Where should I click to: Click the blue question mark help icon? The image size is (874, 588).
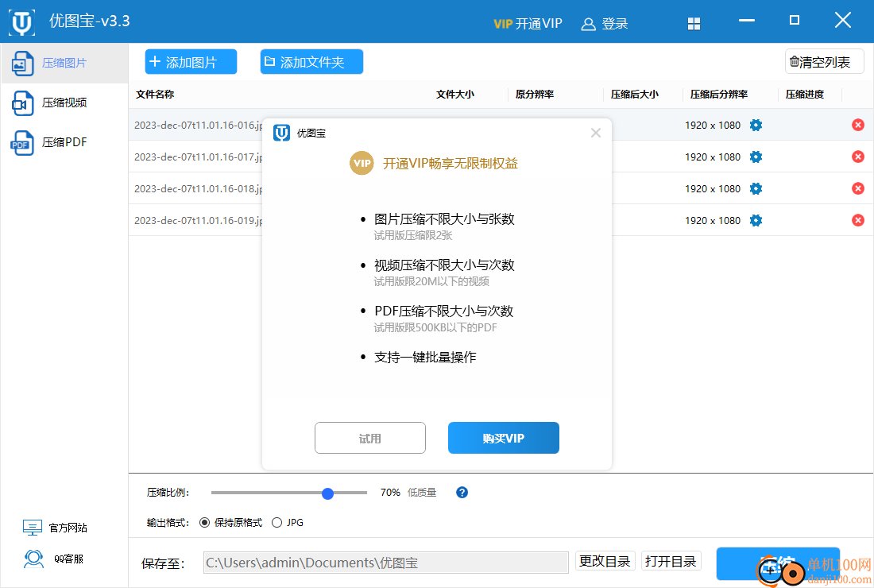pyautogui.click(x=462, y=493)
